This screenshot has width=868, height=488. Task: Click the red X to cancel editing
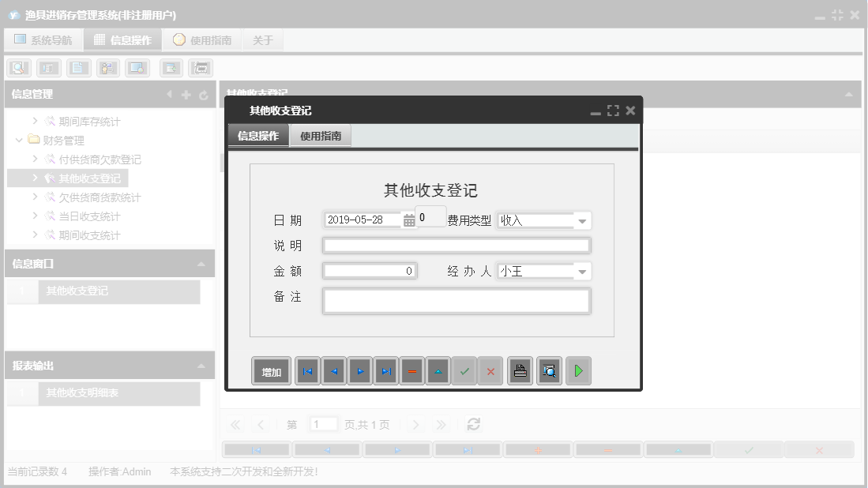point(490,370)
